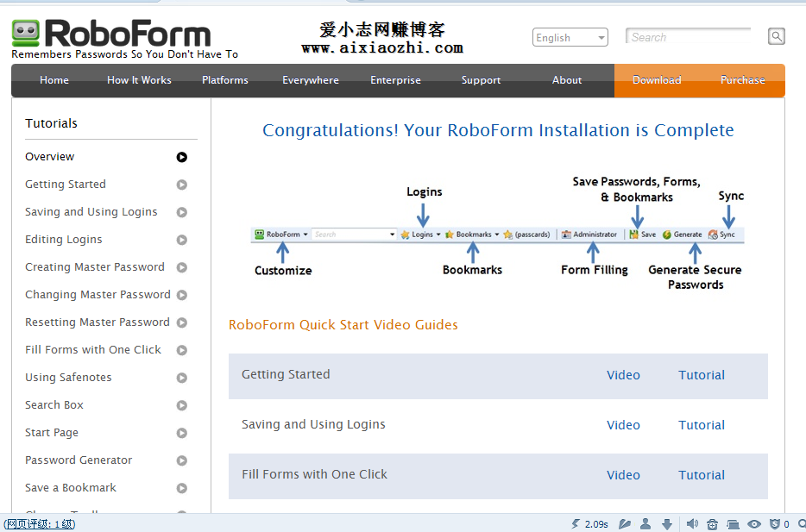Click the "Saving and Using Logins" label in the video guides table

pos(313,425)
